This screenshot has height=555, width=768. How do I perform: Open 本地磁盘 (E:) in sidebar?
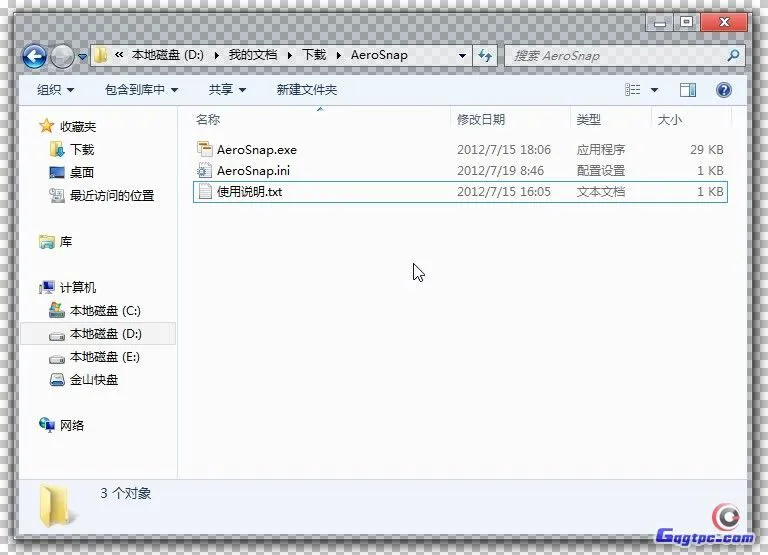click(x=105, y=357)
